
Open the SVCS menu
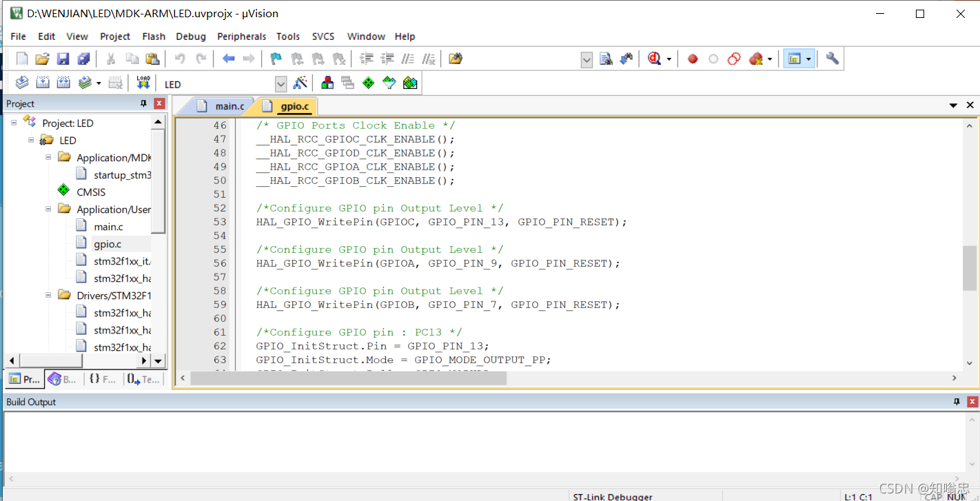323,37
